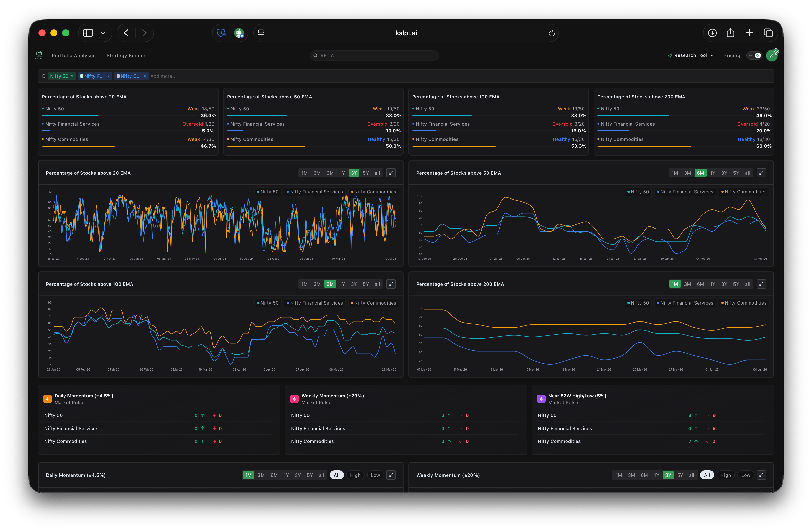Select Low filter on Weekly Momentum chart

(746, 475)
